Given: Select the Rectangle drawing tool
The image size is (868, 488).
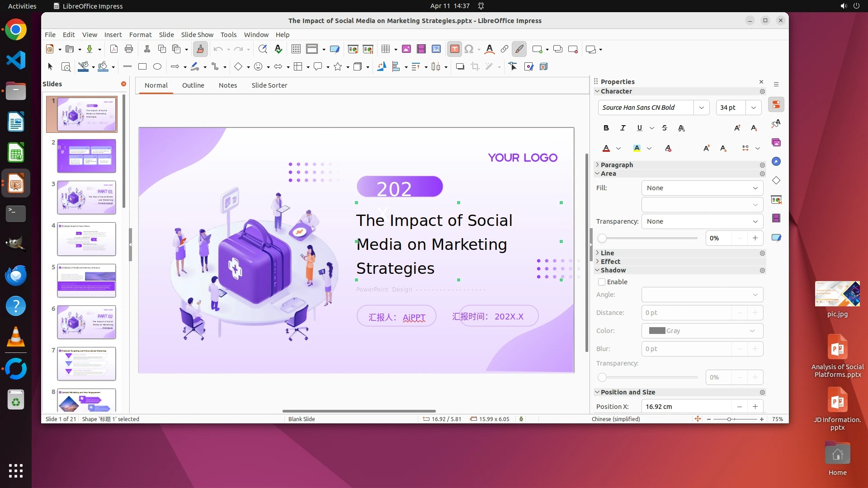Looking at the screenshot, I should [142, 67].
